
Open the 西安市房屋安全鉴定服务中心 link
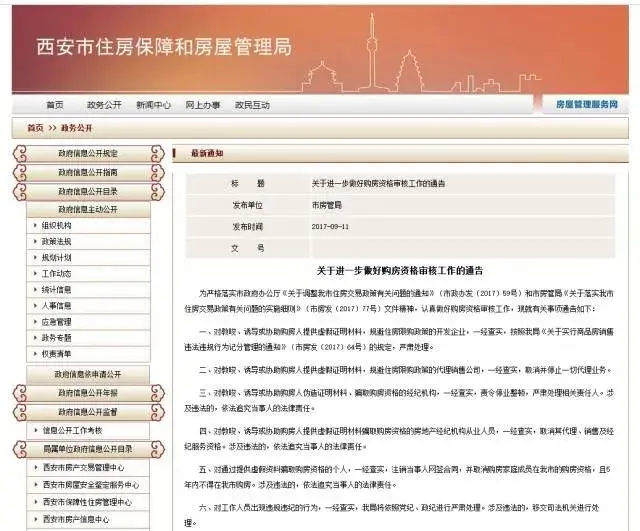click(x=91, y=485)
